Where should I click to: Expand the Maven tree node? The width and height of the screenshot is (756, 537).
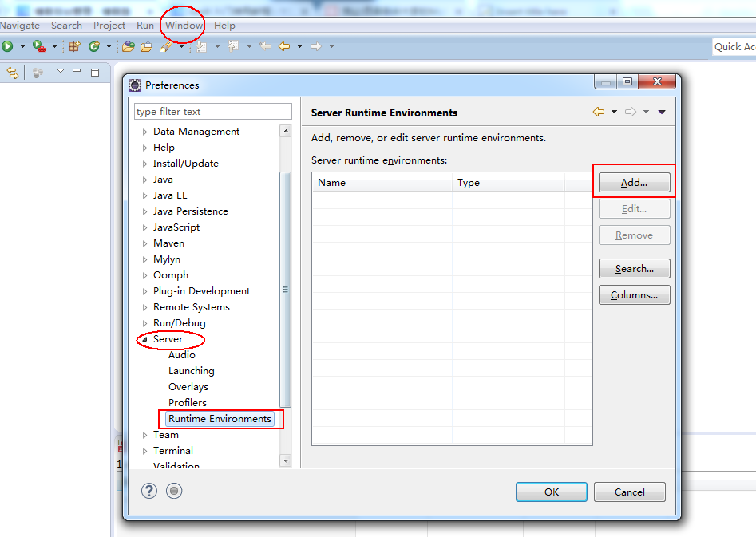tap(144, 243)
